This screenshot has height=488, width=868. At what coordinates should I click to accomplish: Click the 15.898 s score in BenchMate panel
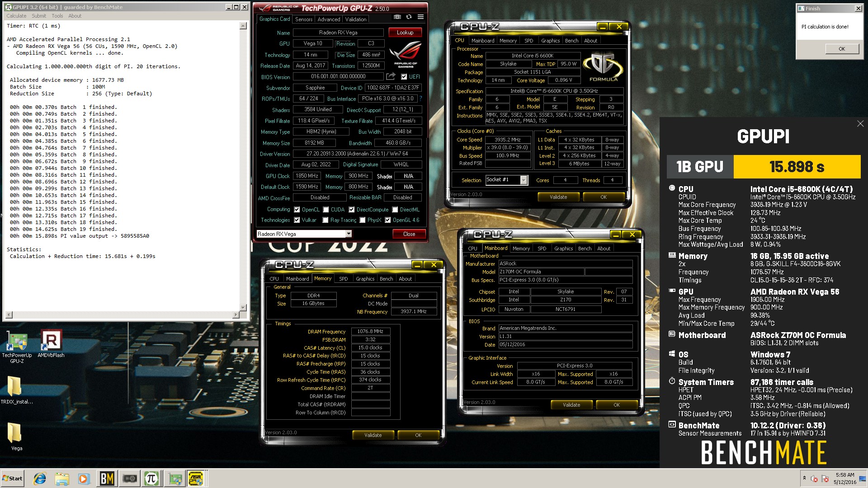pos(797,167)
